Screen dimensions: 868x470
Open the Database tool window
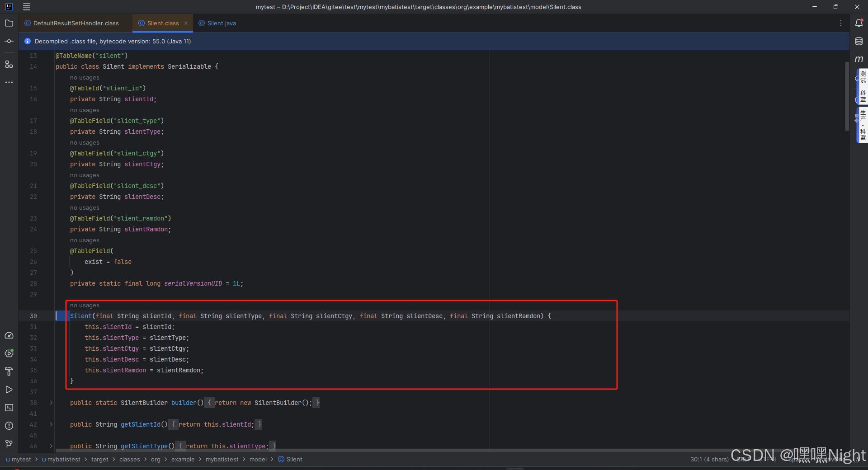click(859, 41)
